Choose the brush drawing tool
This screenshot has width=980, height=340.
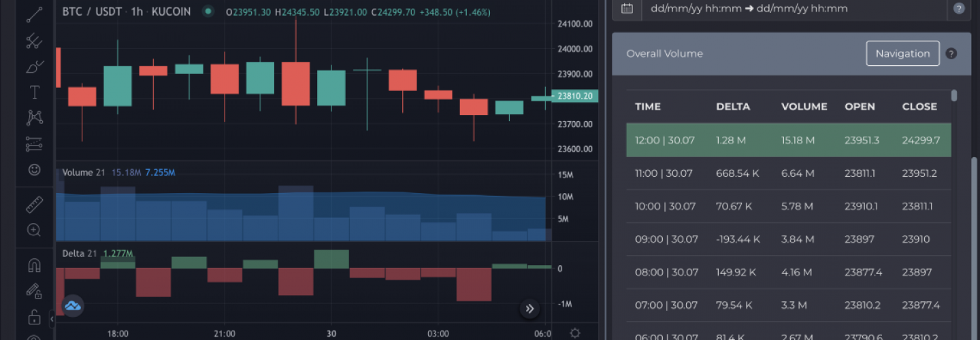(34, 67)
